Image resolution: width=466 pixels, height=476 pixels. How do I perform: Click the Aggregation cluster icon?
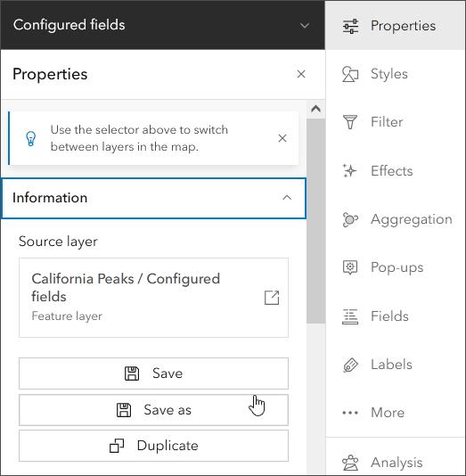point(350,219)
